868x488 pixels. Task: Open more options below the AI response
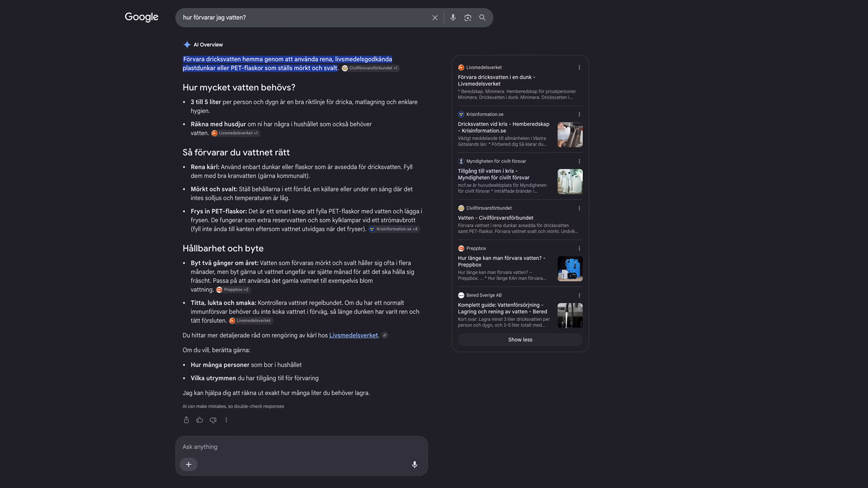[226, 420]
